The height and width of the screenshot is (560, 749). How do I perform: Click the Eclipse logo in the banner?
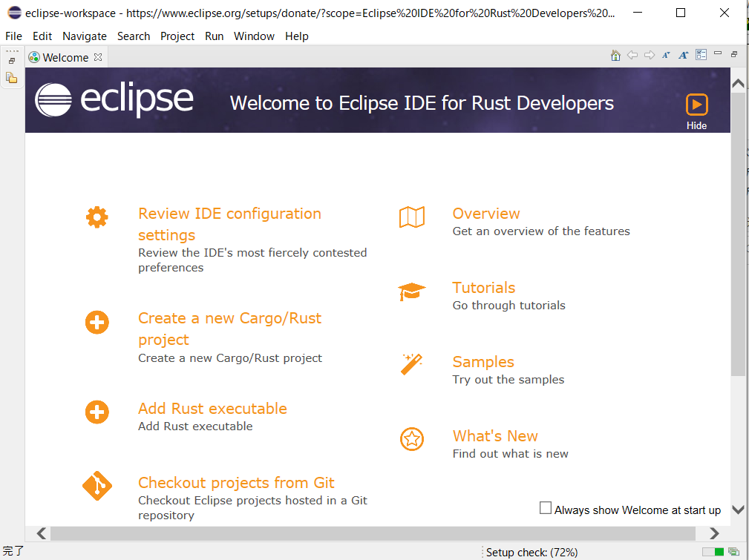pyautogui.click(x=114, y=99)
